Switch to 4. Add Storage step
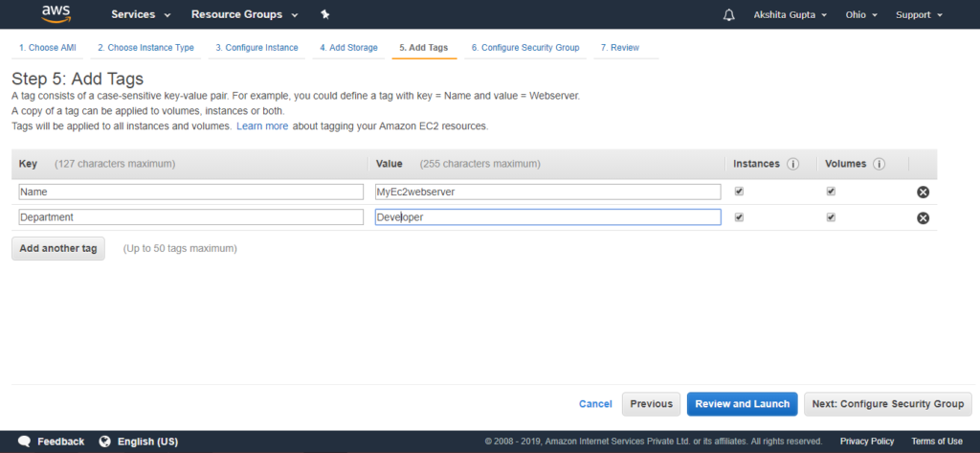This screenshot has height=453, width=980. [348, 48]
